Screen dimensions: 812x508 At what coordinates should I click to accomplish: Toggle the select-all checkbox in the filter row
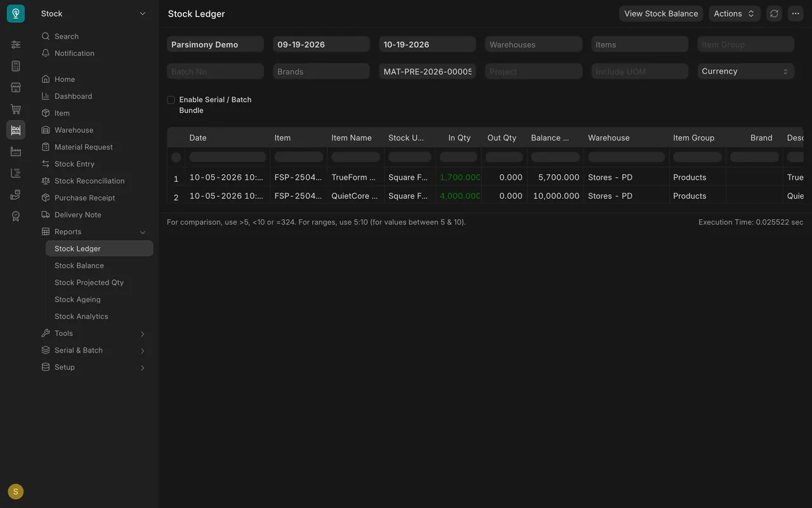coord(176,157)
